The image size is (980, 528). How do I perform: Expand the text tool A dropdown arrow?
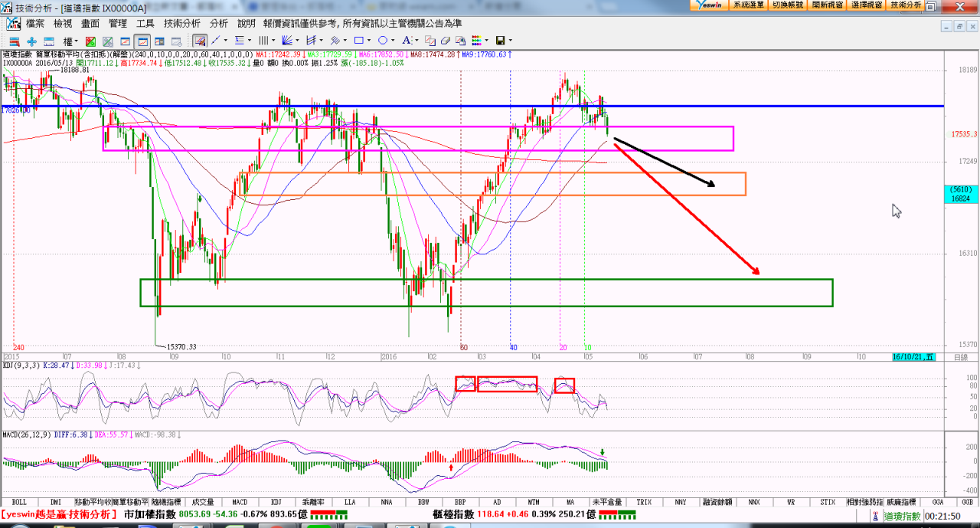[418, 41]
